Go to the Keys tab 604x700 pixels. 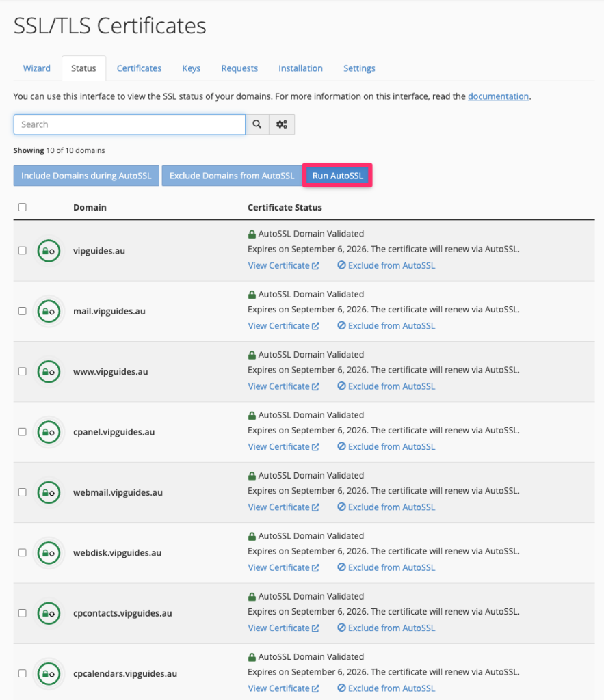tap(192, 68)
